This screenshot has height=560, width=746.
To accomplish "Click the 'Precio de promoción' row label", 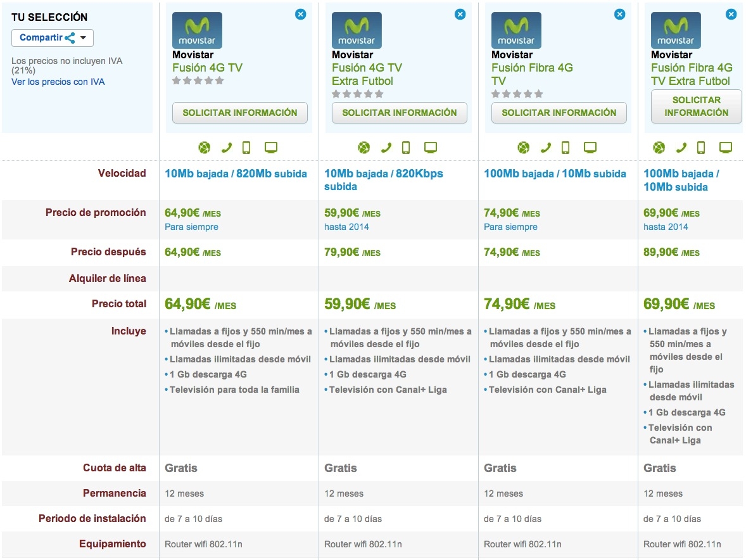I will click(x=96, y=213).
